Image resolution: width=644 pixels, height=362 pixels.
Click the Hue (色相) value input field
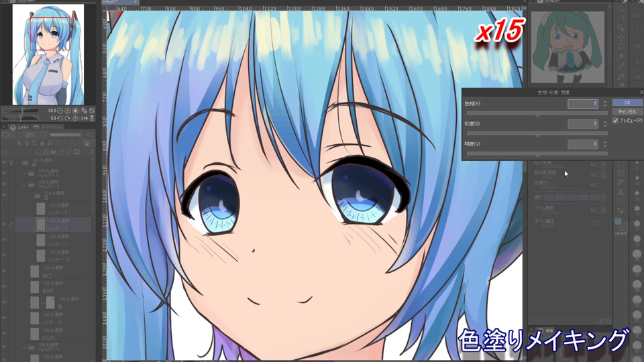click(583, 103)
